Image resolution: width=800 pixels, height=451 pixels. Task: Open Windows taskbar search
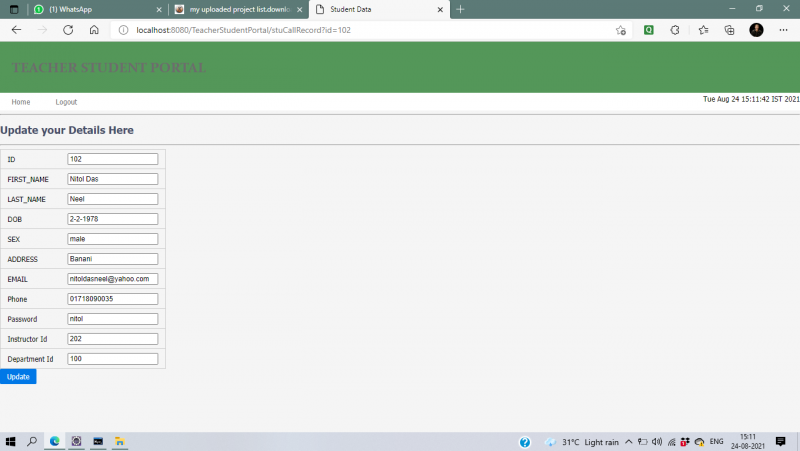(32, 441)
